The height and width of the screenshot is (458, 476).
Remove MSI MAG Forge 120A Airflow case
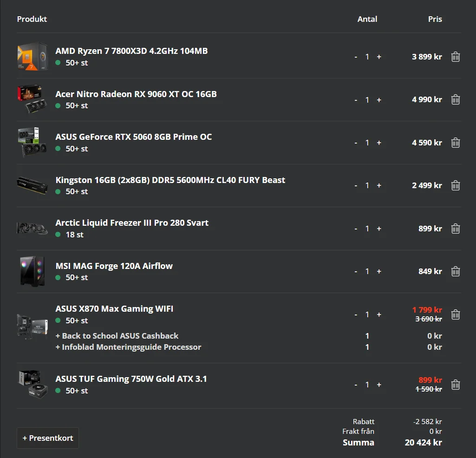[x=456, y=272]
